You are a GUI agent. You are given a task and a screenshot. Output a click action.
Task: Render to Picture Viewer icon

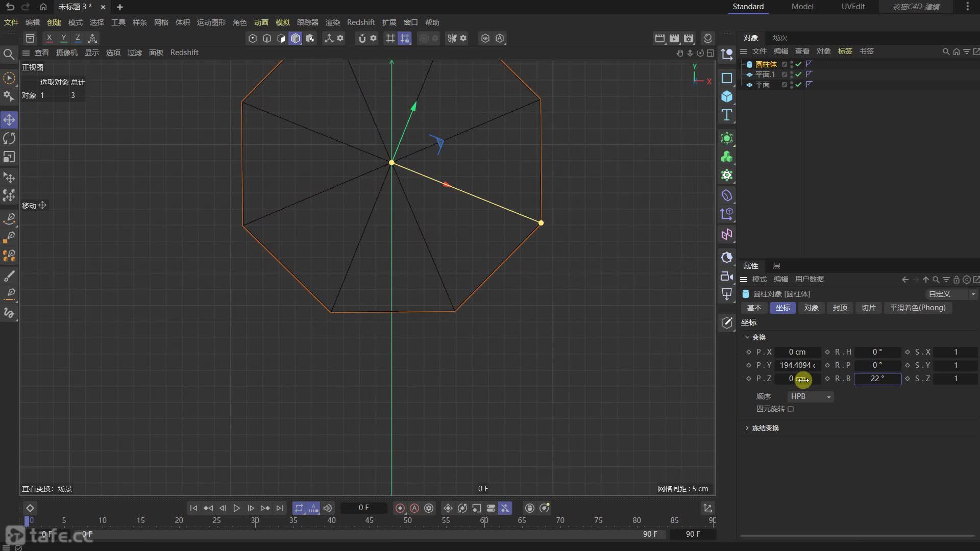(674, 38)
